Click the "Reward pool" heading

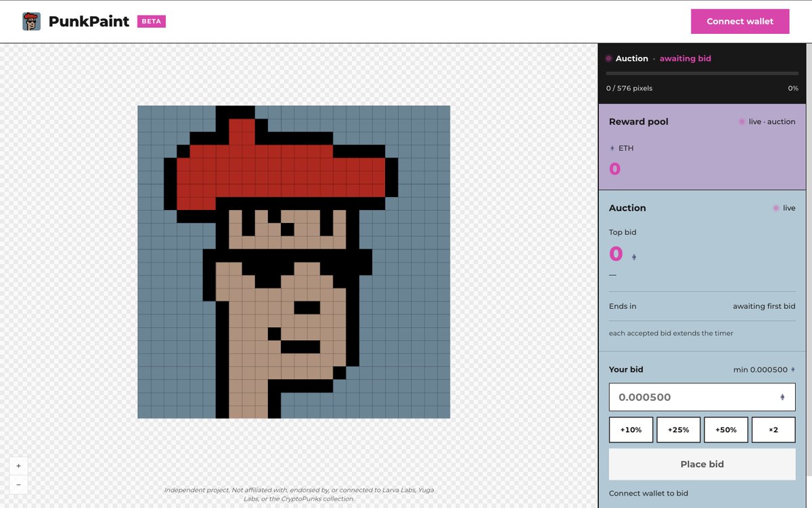639,122
